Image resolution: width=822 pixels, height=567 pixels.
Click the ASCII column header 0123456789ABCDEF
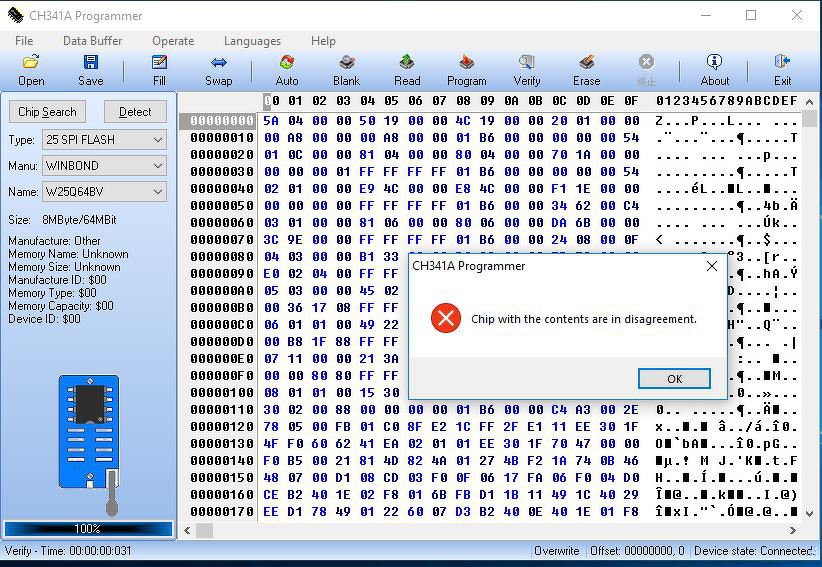pyautogui.click(x=727, y=101)
